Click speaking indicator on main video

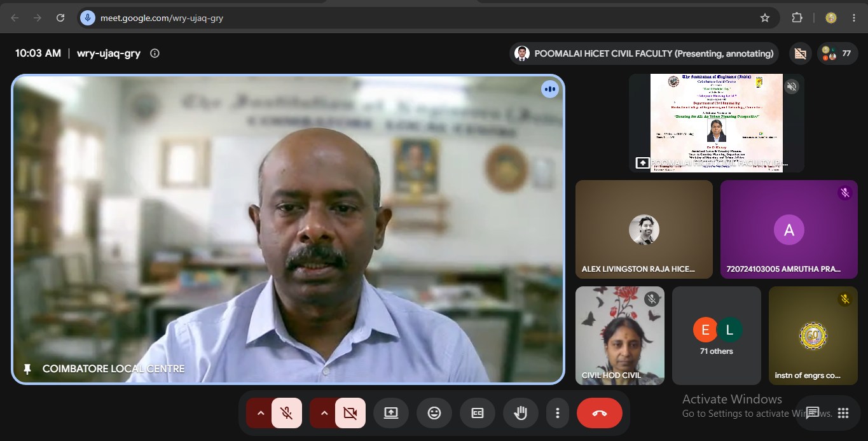(550, 89)
